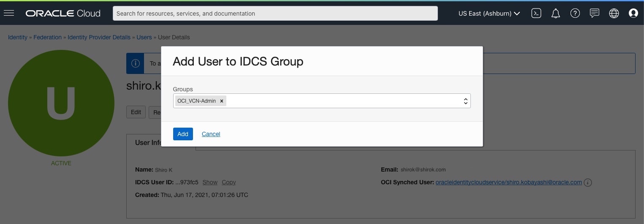The width and height of the screenshot is (644, 224).
Task: Click the Edit user button
Action: (x=136, y=112)
